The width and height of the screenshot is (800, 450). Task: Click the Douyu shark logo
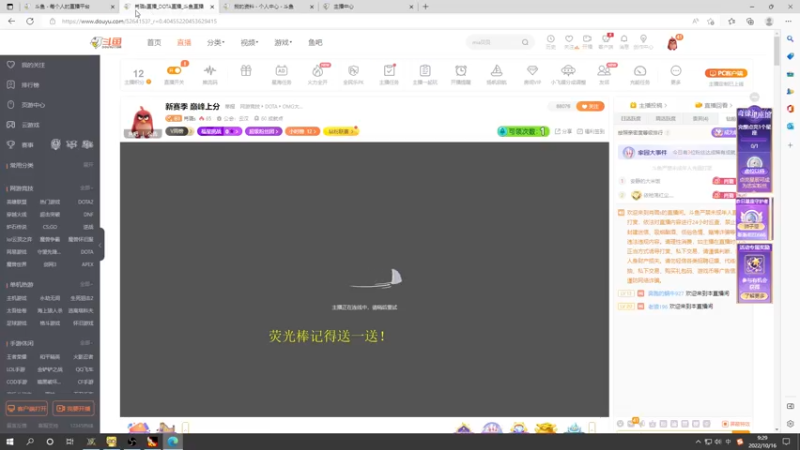pyautogui.click(x=106, y=42)
